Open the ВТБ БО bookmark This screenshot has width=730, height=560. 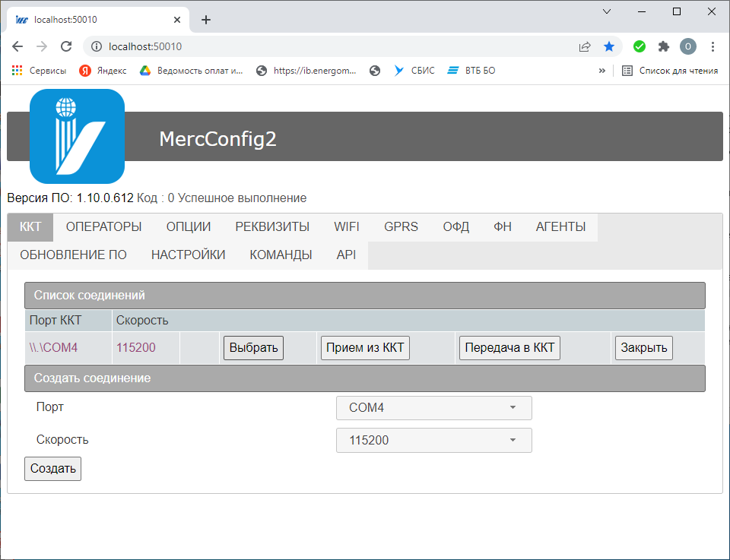[x=471, y=71]
